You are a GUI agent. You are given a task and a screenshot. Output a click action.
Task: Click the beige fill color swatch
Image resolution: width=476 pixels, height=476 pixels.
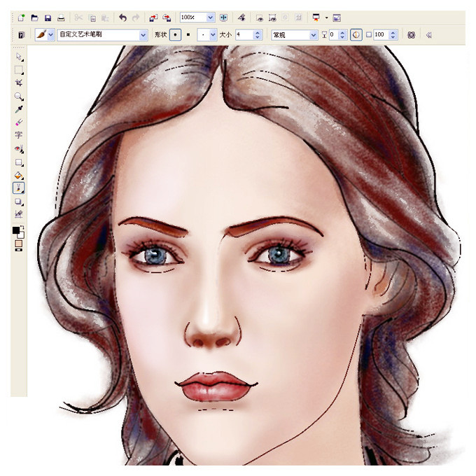click(18, 244)
